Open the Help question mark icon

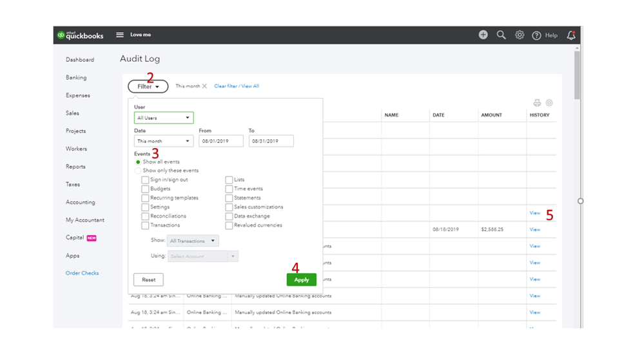point(536,35)
